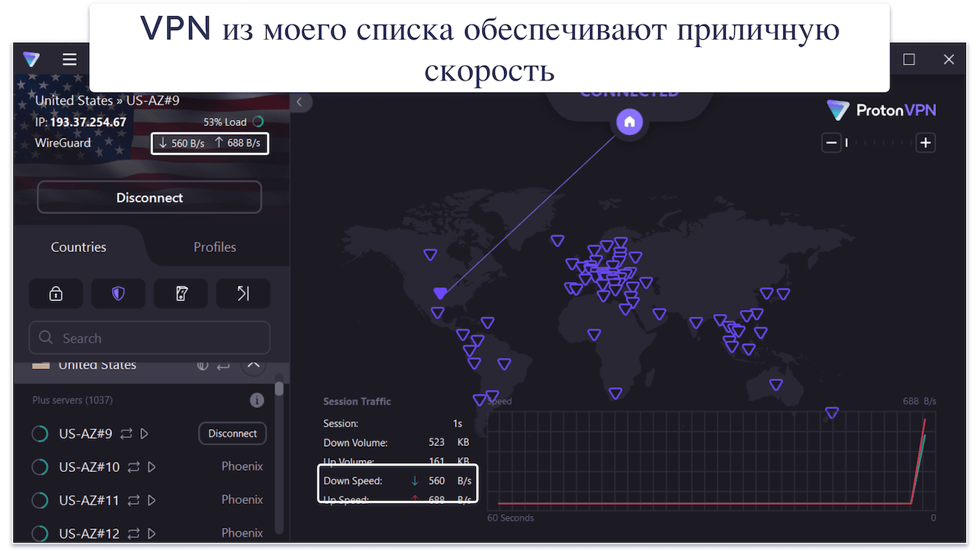Click the map zoom slider track

(x=878, y=143)
